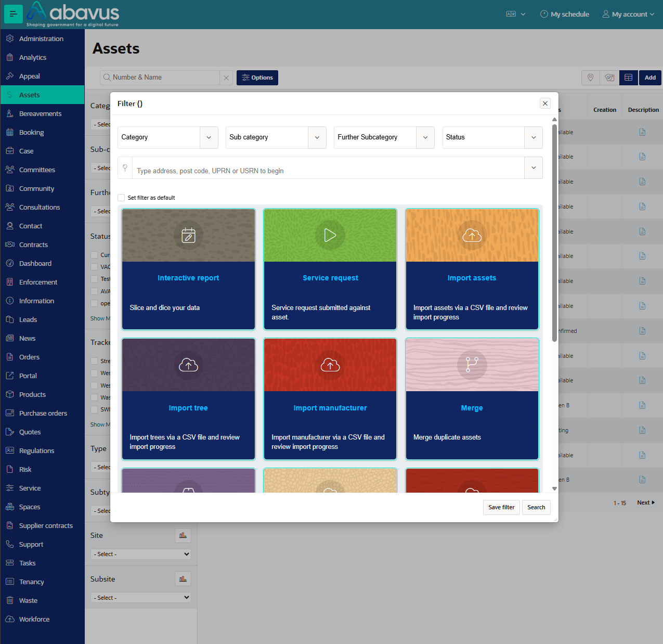The width and height of the screenshot is (663, 644).
Task: Open the Committees people sidebar icon
Action: pos(10,170)
